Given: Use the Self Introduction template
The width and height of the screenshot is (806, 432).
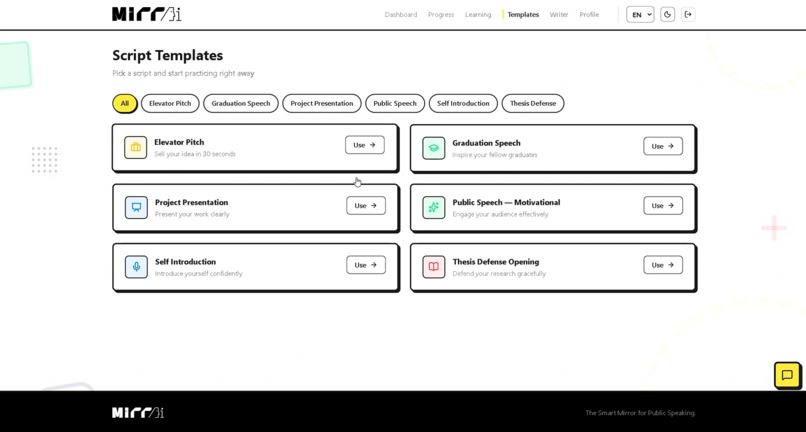Looking at the screenshot, I should coord(365,265).
